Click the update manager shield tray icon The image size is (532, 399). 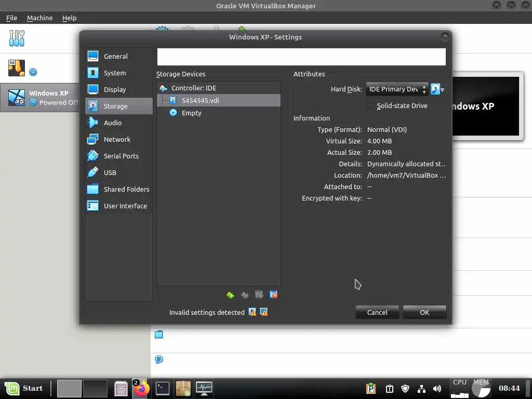click(x=405, y=389)
